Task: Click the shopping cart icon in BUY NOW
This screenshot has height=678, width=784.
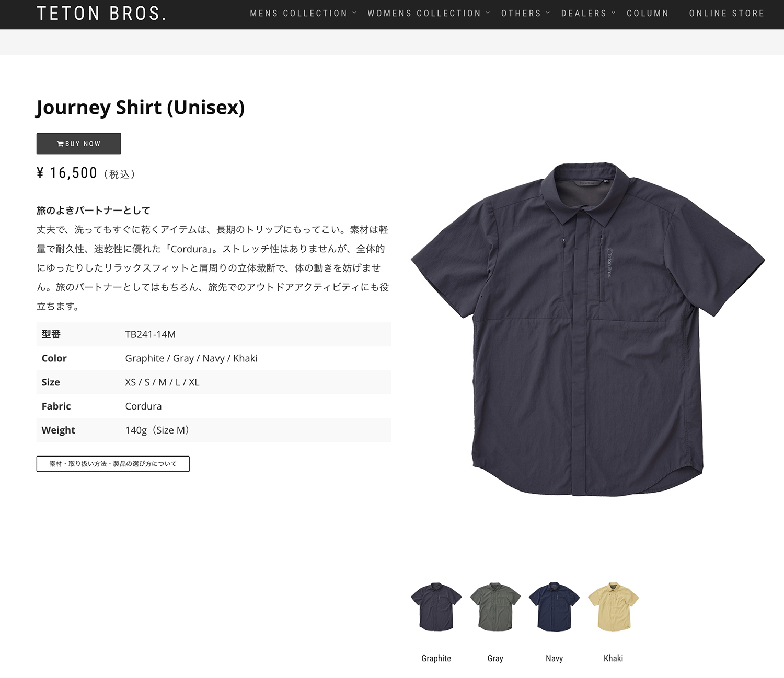Action: click(x=60, y=144)
